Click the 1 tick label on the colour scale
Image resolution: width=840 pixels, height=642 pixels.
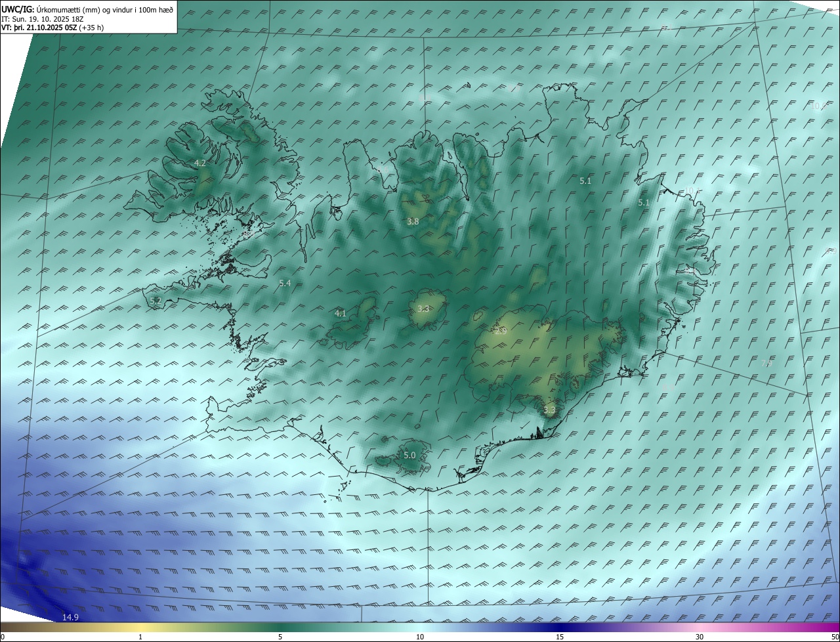(140, 637)
